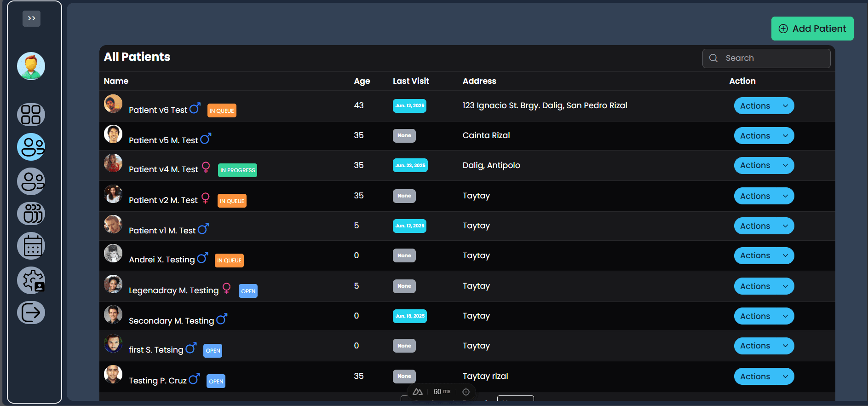Open the second users icon in the sidebar
The height and width of the screenshot is (406, 868).
coord(31,181)
